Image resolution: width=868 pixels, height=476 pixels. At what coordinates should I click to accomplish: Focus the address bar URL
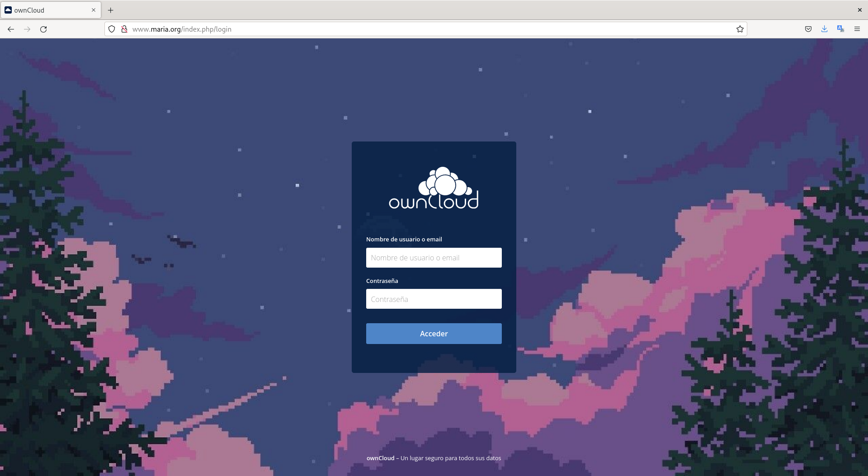click(x=407, y=29)
